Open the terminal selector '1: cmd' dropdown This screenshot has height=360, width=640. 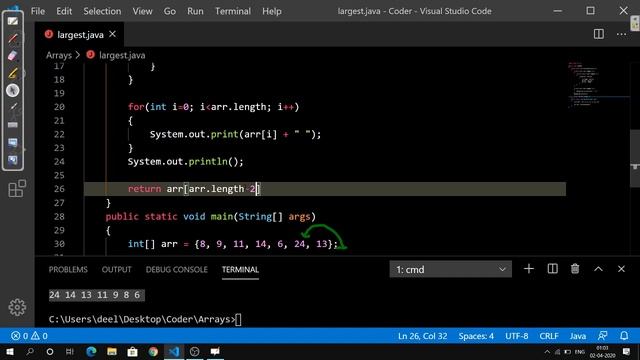coord(451,269)
